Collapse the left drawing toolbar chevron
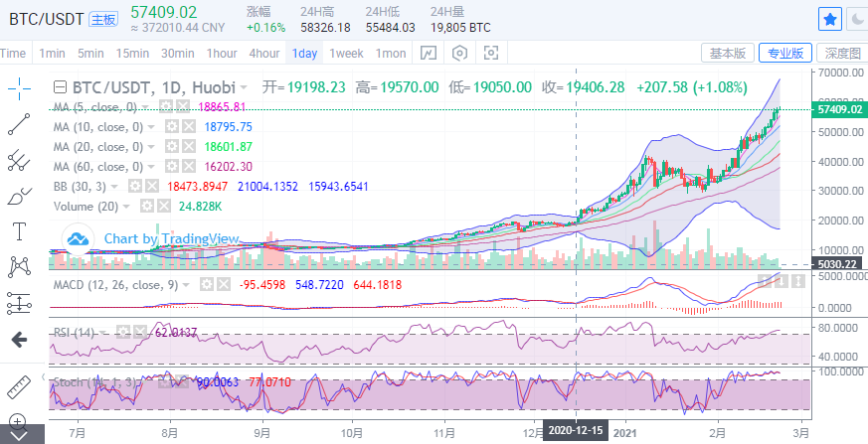Image resolution: width=868 pixels, height=444 pixels. [x=43, y=377]
